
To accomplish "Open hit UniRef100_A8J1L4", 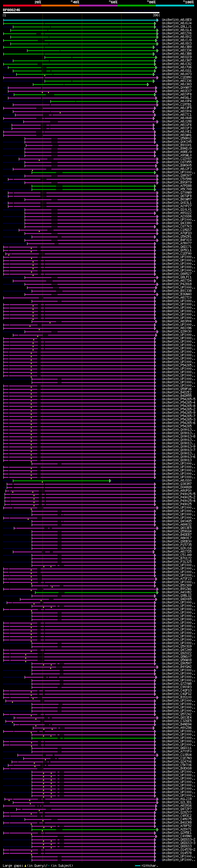I will [x=177, y=30].
